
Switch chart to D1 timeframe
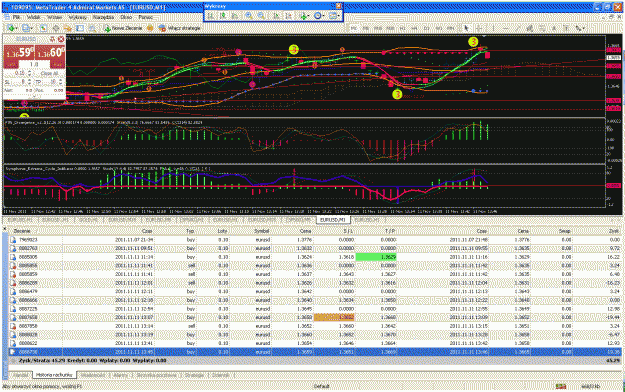tap(426, 28)
